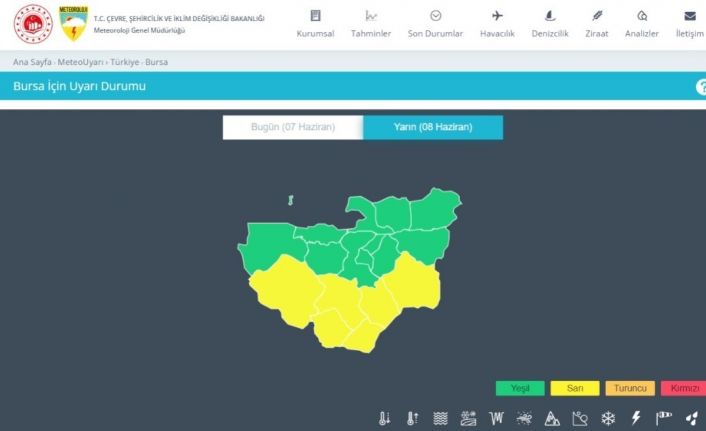The width and height of the screenshot is (706, 431).
Task: Open the Denizcilik menu
Action: (549, 24)
